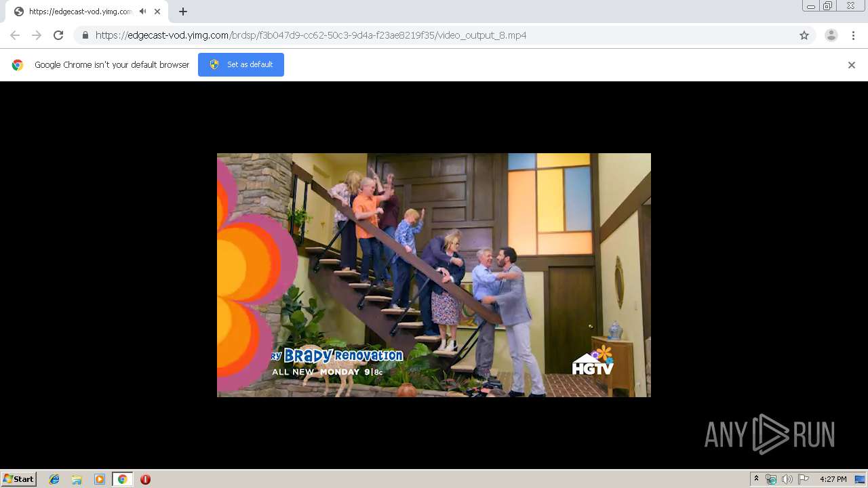The image size is (868, 488).
Task: Go forward to the next page
Action: click(x=37, y=35)
